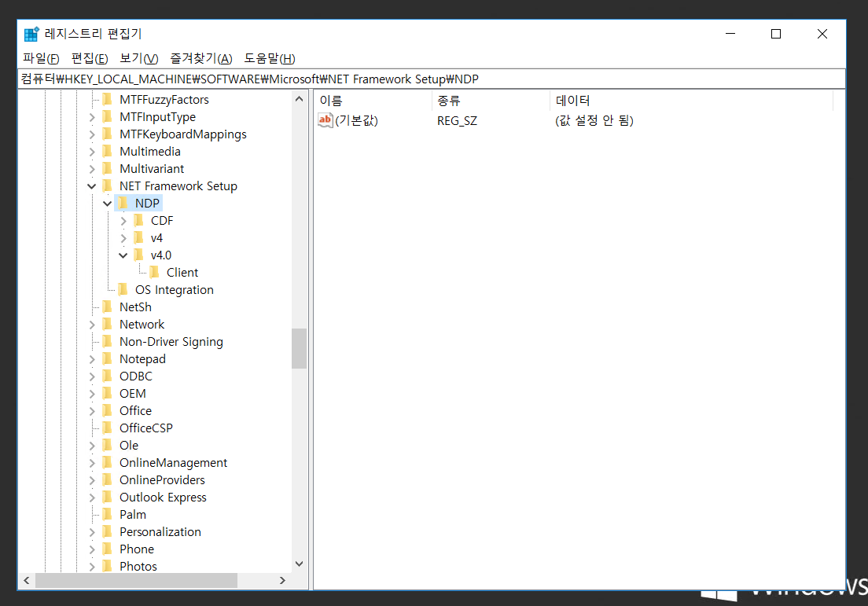868x606 pixels.
Task: Expand the MTFInputType key
Action: [92, 117]
